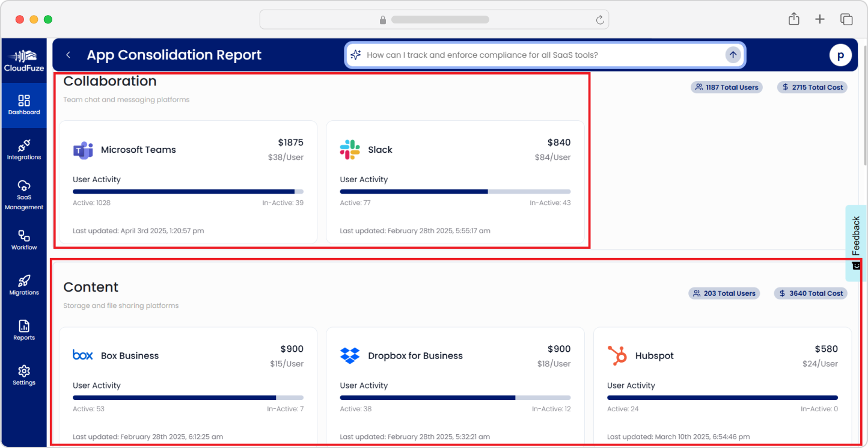Click the Microsoft Teams logo

click(83, 150)
